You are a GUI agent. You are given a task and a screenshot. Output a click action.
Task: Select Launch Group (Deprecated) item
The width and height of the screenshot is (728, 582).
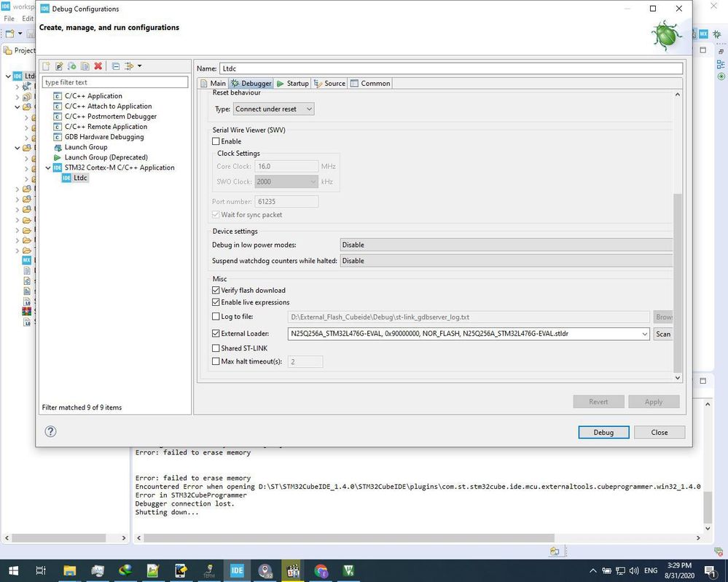tap(106, 157)
